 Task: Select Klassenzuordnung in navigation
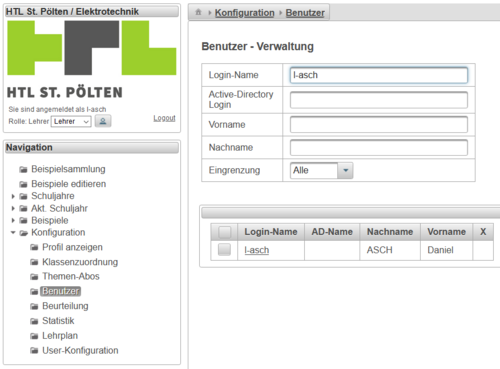click(x=80, y=262)
